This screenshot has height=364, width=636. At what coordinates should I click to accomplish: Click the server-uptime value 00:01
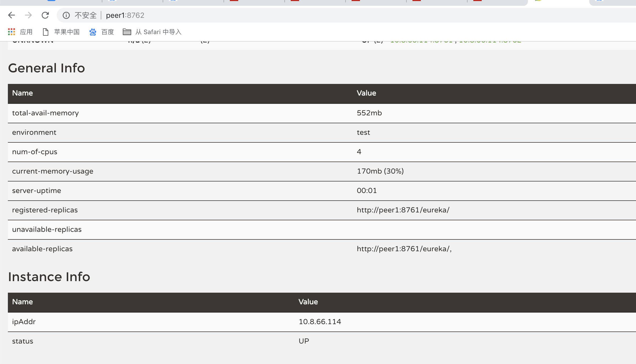pos(367,191)
